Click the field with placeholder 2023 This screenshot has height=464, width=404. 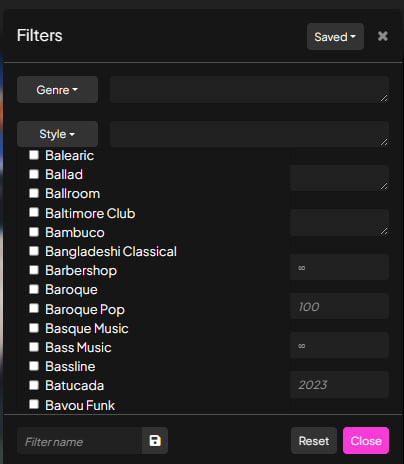[339, 385]
